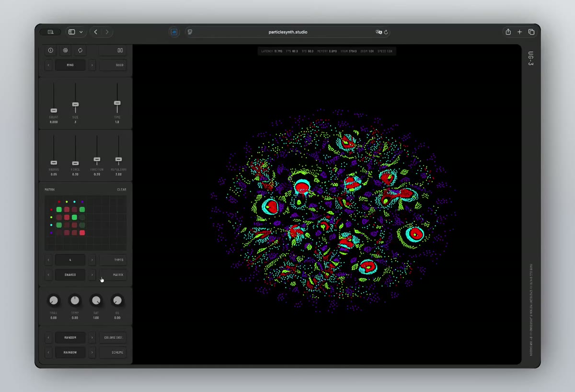Select next color scheme right of RAINBOW
Screen dimensions: 575x392
92,352
